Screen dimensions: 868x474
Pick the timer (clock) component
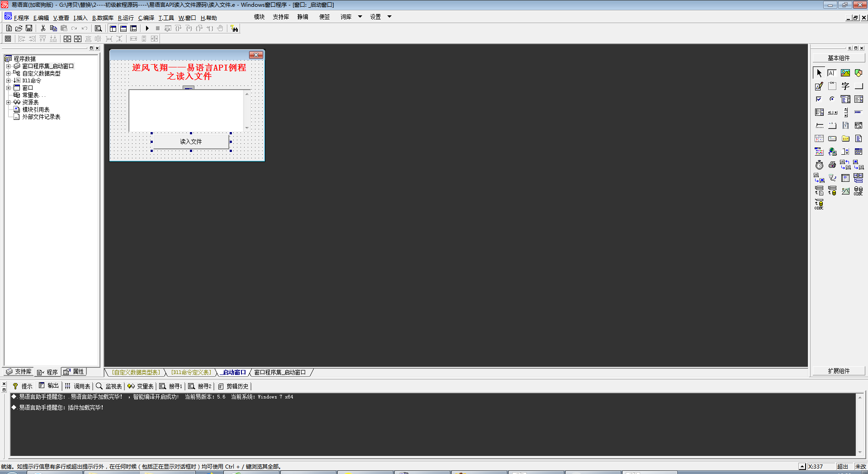coord(819,165)
